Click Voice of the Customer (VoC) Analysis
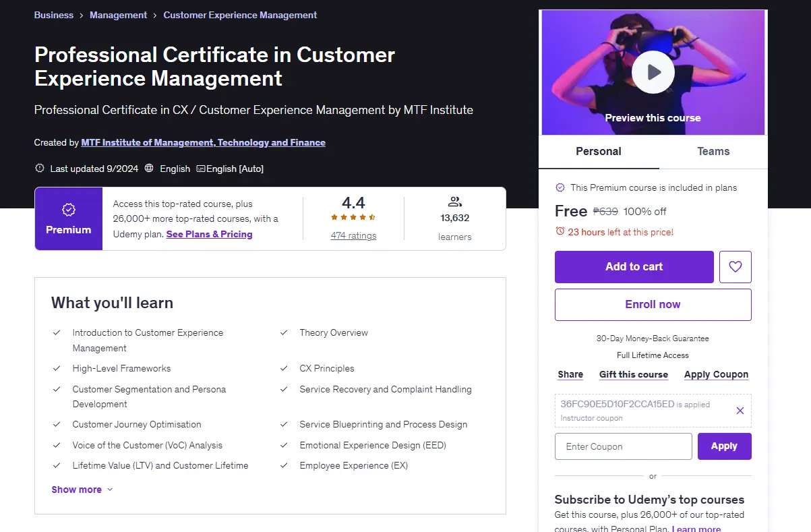The height and width of the screenshot is (532, 811). [147, 445]
